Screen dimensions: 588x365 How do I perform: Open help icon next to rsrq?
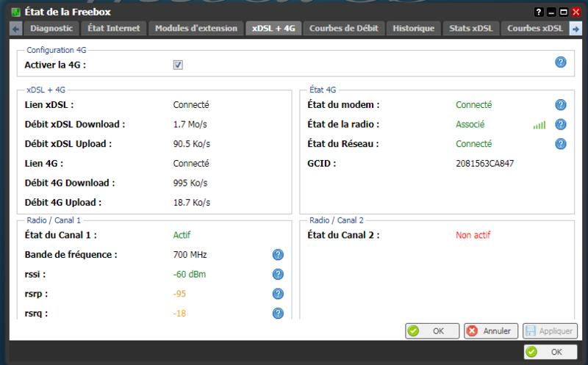[x=278, y=314]
